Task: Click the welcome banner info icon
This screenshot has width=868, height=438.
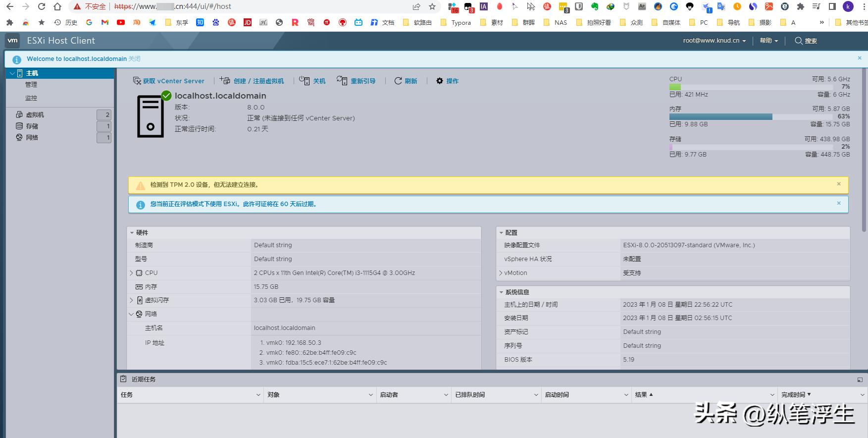Action: coord(17,59)
